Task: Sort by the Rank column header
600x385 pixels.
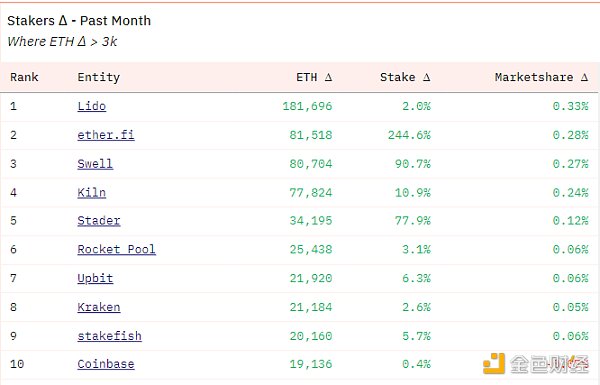Action: [24, 77]
